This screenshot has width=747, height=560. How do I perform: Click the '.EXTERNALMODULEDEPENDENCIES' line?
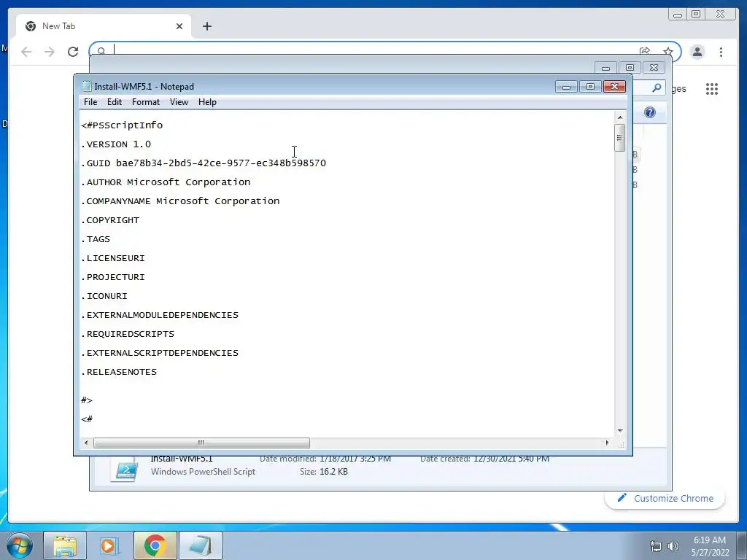pos(160,315)
